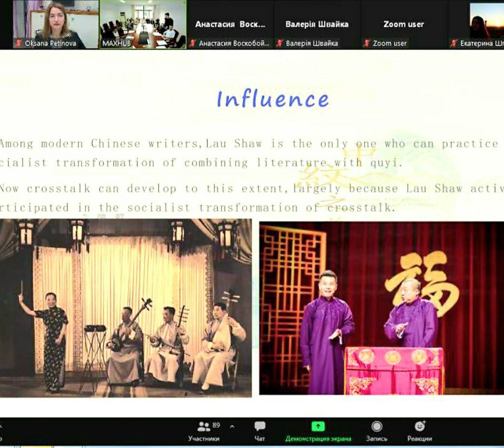Click muted mic icon on Zoom user label
Screen dimensions: 504x448
pos(367,43)
